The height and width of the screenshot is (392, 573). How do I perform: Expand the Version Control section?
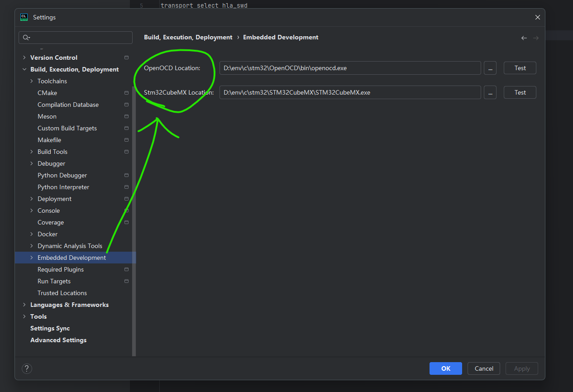click(x=24, y=57)
